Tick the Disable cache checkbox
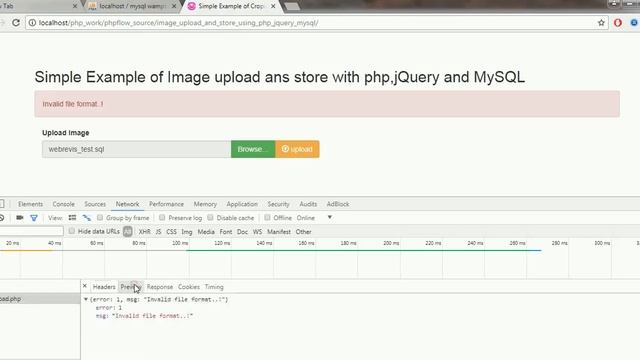Viewport: 640px width, 360px height. [x=210, y=218]
